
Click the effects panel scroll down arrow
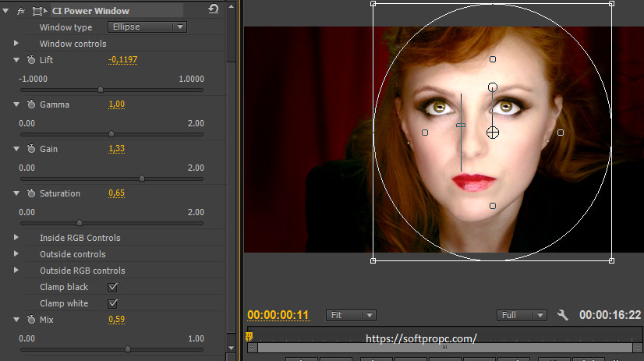pyautogui.click(x=232, y=348)
